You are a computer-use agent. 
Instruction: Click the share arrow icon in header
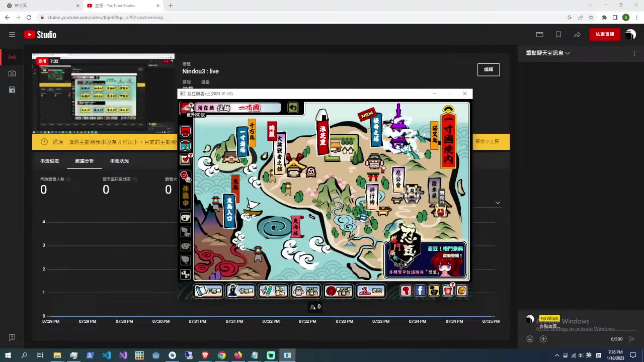[577, 35]
